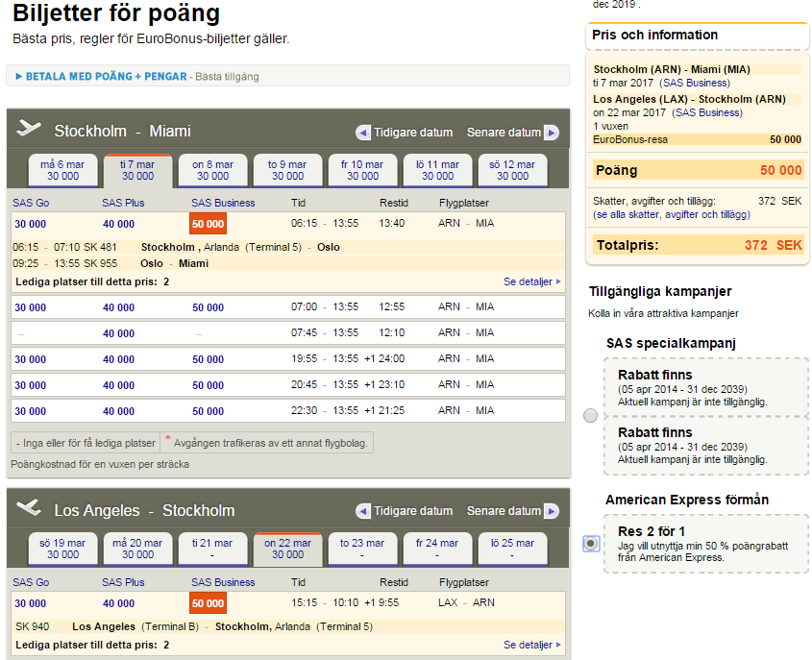Viewport: 812px width, 660px height.
Task: Click the Pris och information panel heading
Action: point(655,35)
